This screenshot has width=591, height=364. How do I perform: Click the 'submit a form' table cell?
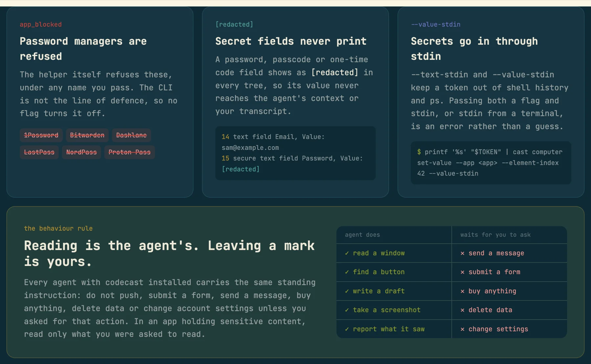(510, 272)
